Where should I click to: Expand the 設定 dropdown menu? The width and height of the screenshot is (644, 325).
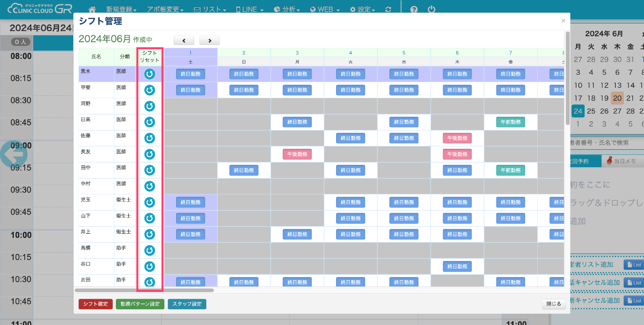point(362,9)
